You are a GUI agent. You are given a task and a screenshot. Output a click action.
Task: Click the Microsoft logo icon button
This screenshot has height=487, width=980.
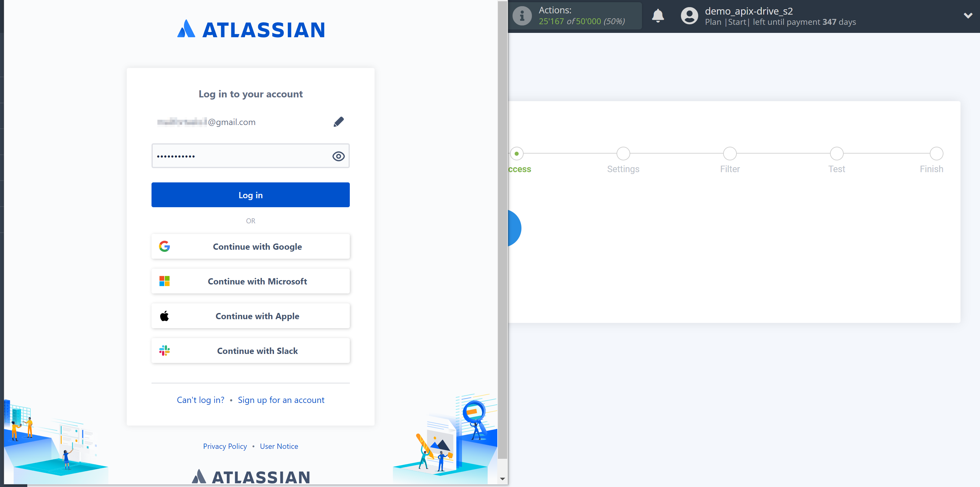165,281
